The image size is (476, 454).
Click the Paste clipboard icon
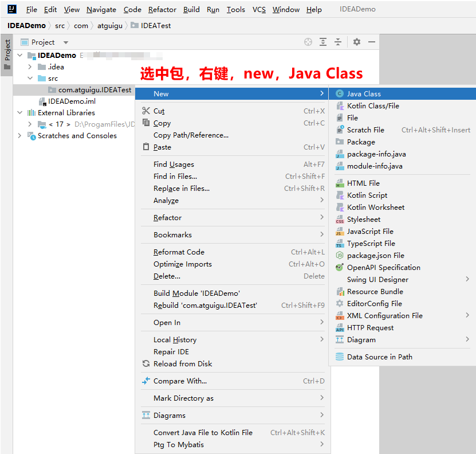[146, 147]
